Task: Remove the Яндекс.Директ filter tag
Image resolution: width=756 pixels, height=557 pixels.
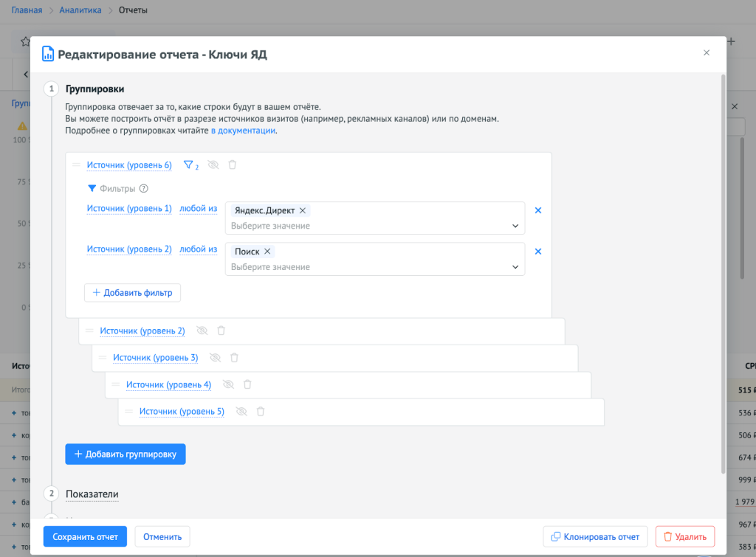Action: coord(303,210)
